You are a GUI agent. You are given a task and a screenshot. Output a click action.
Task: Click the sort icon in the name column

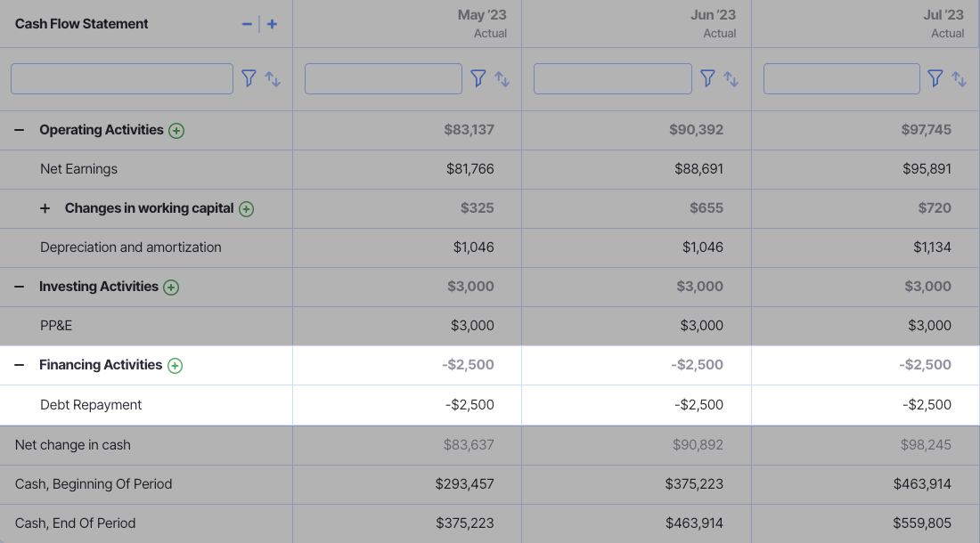click(274, 78)
